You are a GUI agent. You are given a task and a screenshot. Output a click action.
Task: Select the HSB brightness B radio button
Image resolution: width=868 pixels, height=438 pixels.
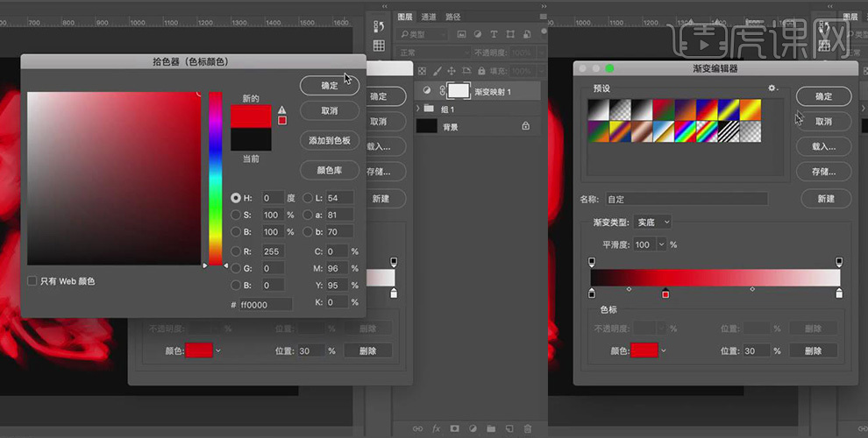point(236,231)
